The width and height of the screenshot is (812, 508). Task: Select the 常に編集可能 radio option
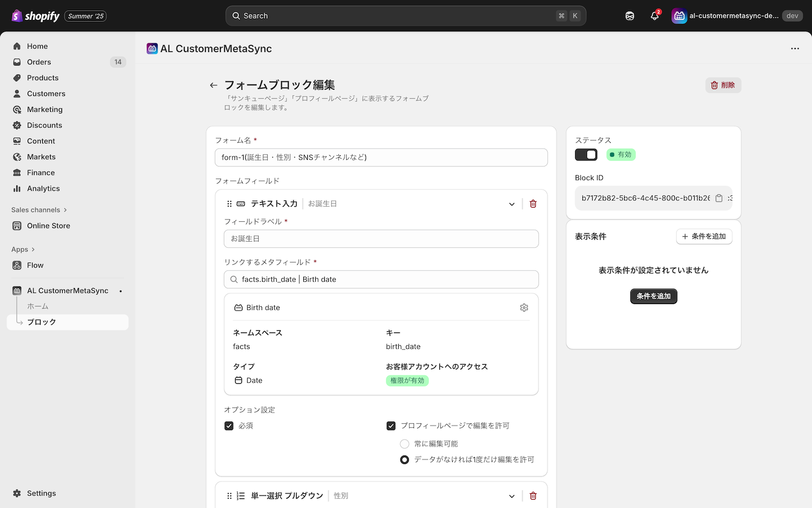point(404,444)
